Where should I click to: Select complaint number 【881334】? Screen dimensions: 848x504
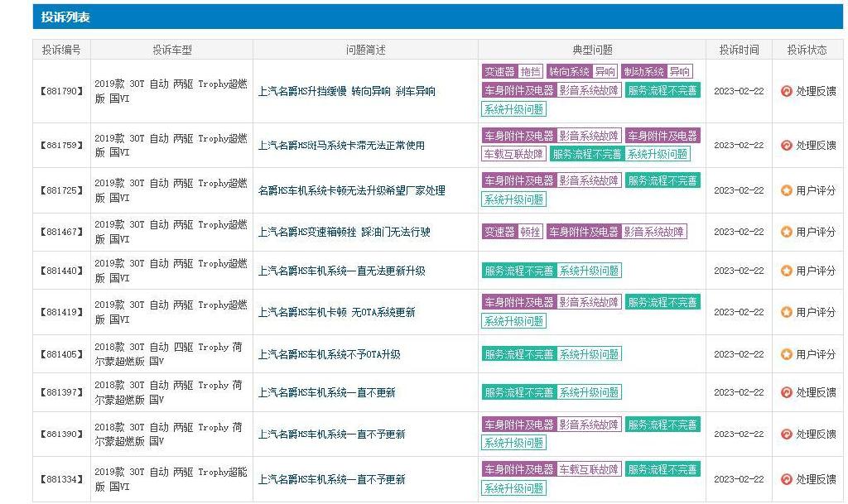pos(61,479)
